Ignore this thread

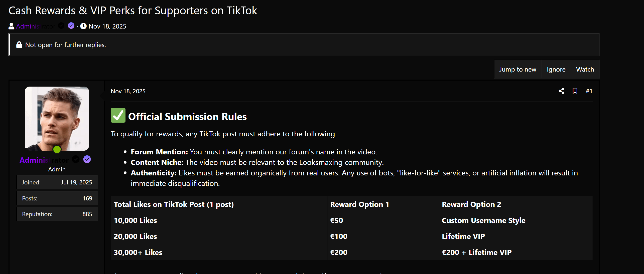[x=556, y=69]
